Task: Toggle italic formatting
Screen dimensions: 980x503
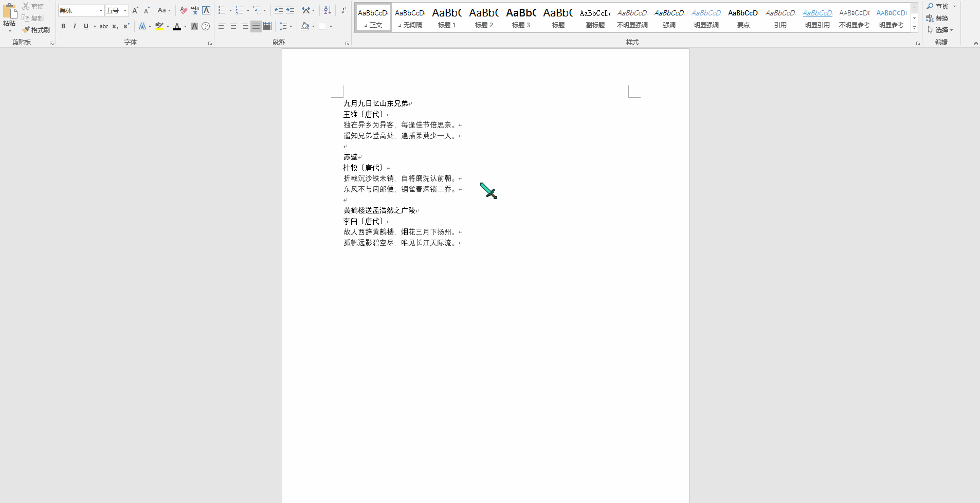Action: [75, 26]
